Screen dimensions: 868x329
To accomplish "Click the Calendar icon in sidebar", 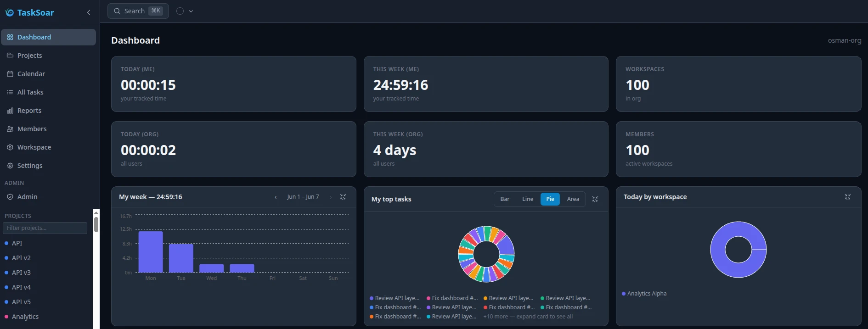I will (x=10, y=74).
